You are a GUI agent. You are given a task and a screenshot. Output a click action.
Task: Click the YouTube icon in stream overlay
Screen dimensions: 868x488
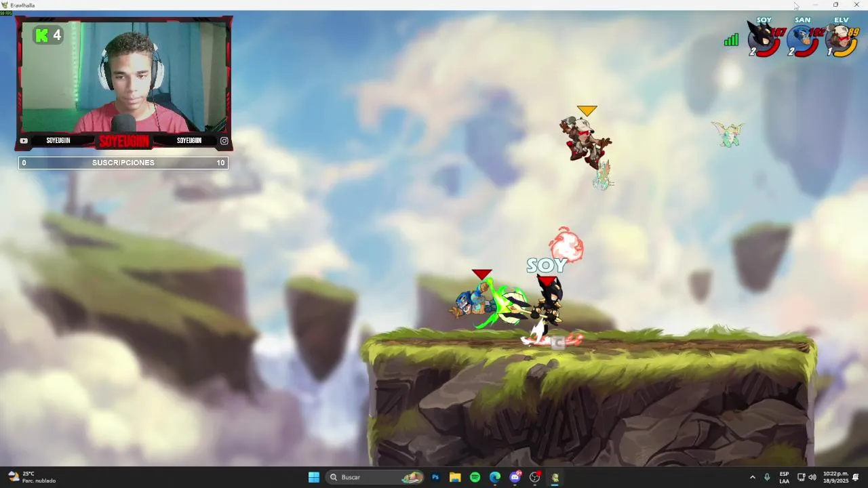coord(24,141)
